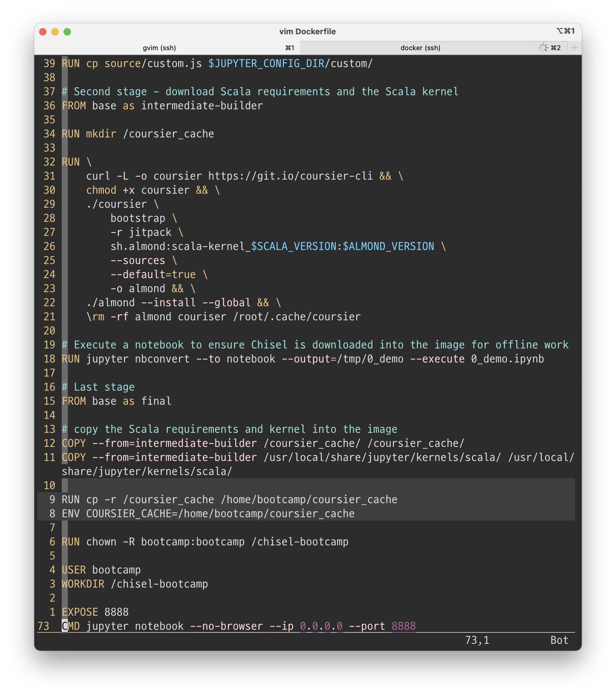Click the cursor position '73,1' in status line

(x=477, y=640)
